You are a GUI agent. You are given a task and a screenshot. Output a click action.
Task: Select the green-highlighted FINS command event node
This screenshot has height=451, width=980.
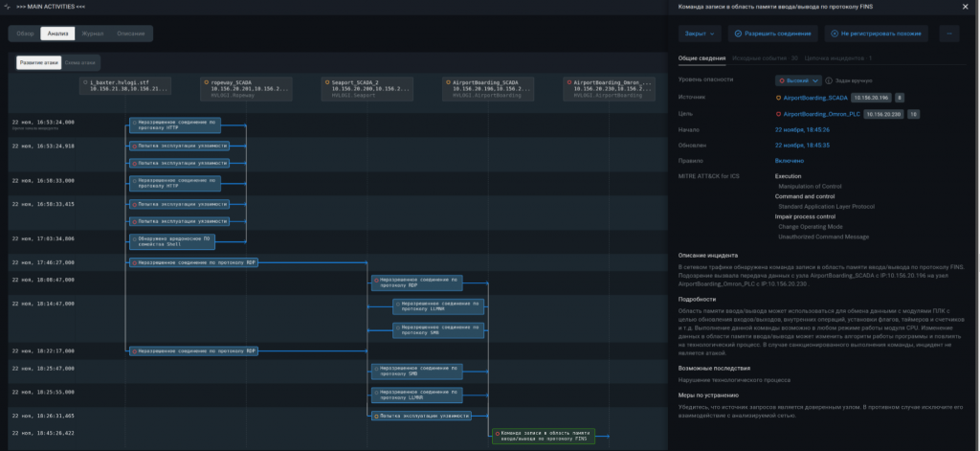pyautogui.click(x=544, y=436)
